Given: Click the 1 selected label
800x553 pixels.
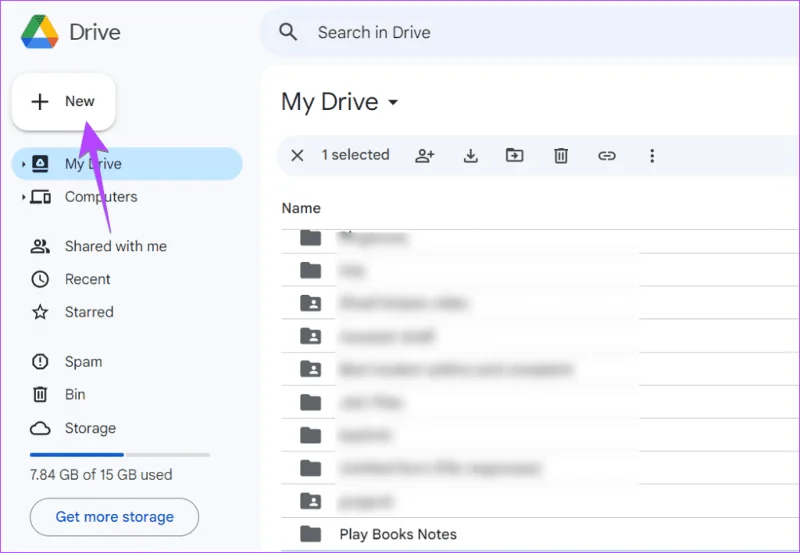Looking at the screenshot, I should pyautogui.click(x=355, y=155).
